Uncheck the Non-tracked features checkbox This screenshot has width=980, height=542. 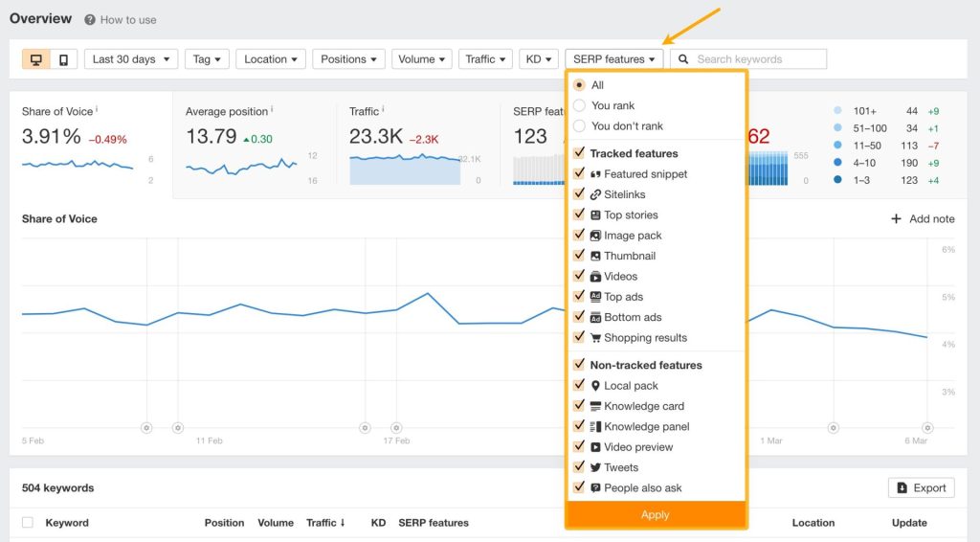pos(579,365)
